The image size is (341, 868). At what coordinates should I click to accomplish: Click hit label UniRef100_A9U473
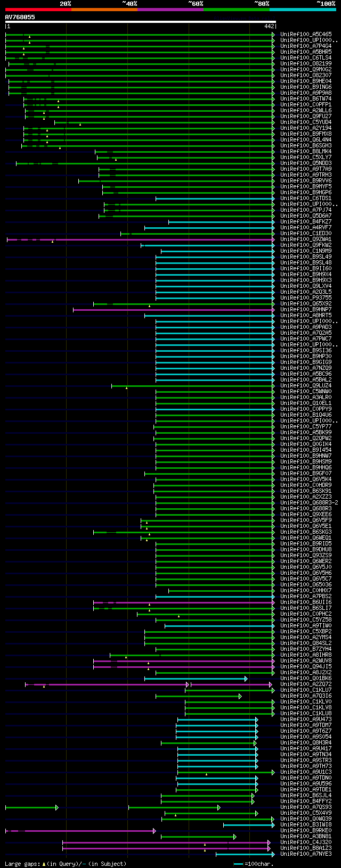click(x=306, y=720)
